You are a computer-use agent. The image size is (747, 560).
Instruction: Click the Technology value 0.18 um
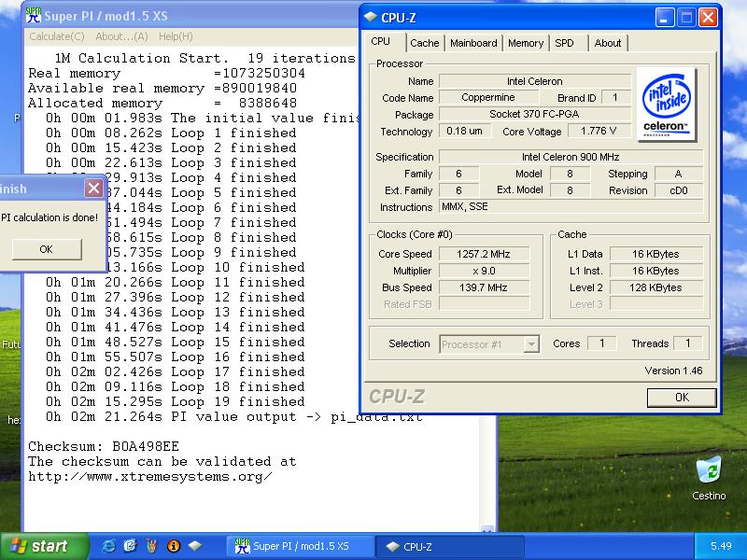point(464,131)
